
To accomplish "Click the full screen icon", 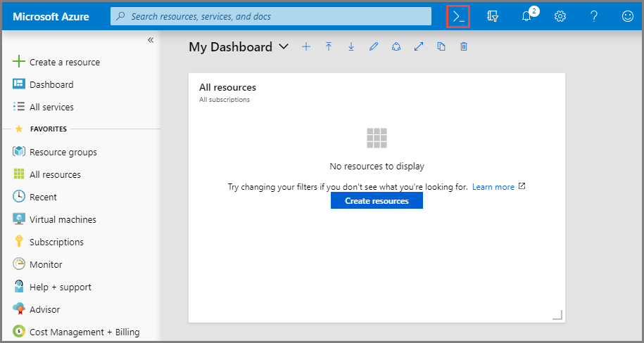I will point(419,47).
